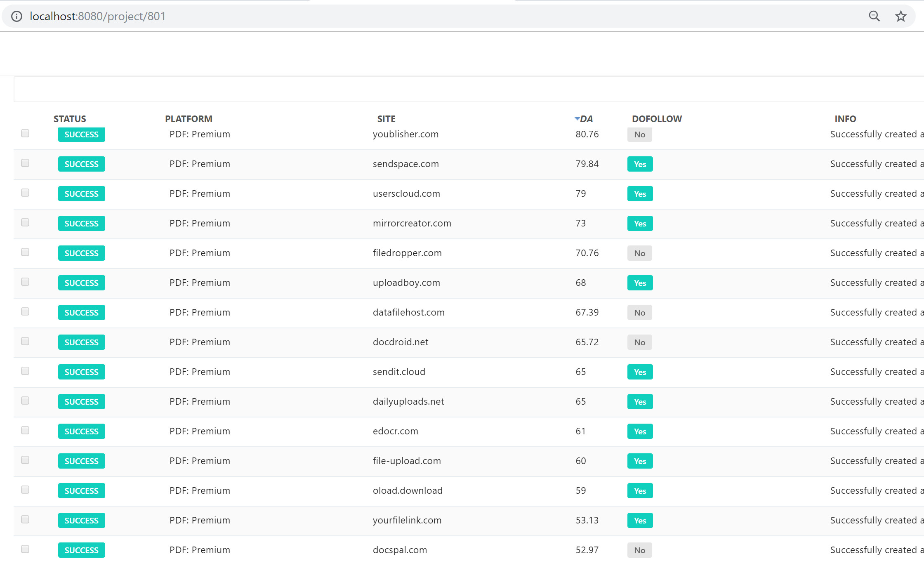Click the SUCCESS badge for docdroid.net
The image size is (924, 561).
click(x=82, y=342)
